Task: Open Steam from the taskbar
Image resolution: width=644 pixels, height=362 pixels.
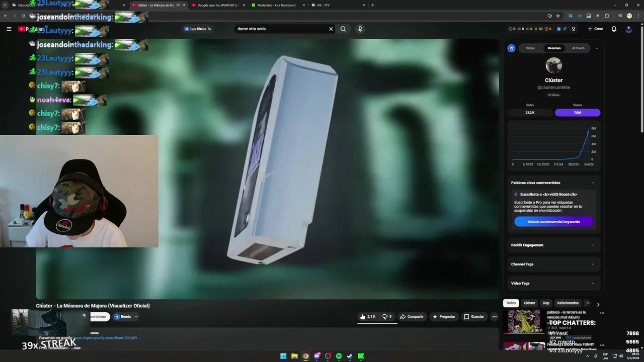Action: pos(350,356)
